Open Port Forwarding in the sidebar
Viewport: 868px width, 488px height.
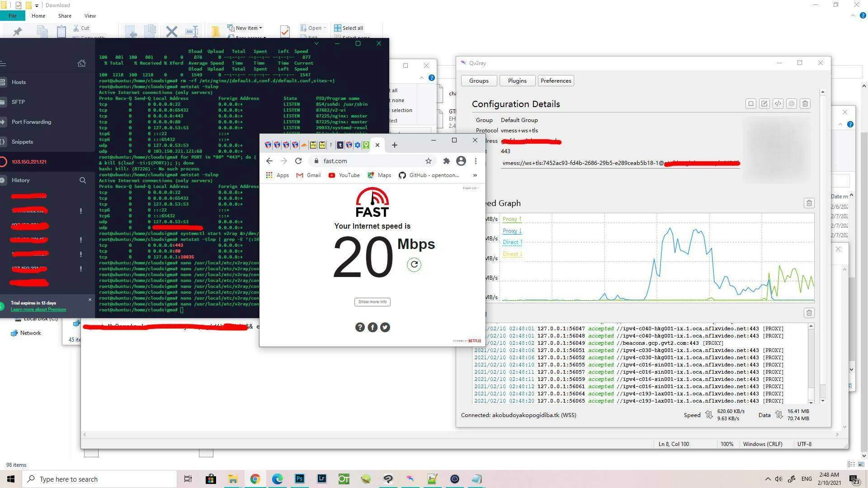(x=31, y=122)
